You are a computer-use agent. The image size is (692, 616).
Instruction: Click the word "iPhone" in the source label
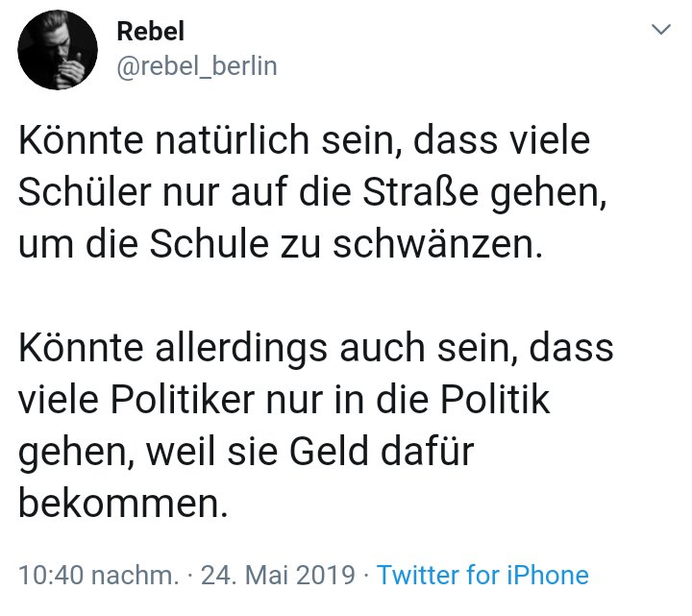click(x=545, y=576)
